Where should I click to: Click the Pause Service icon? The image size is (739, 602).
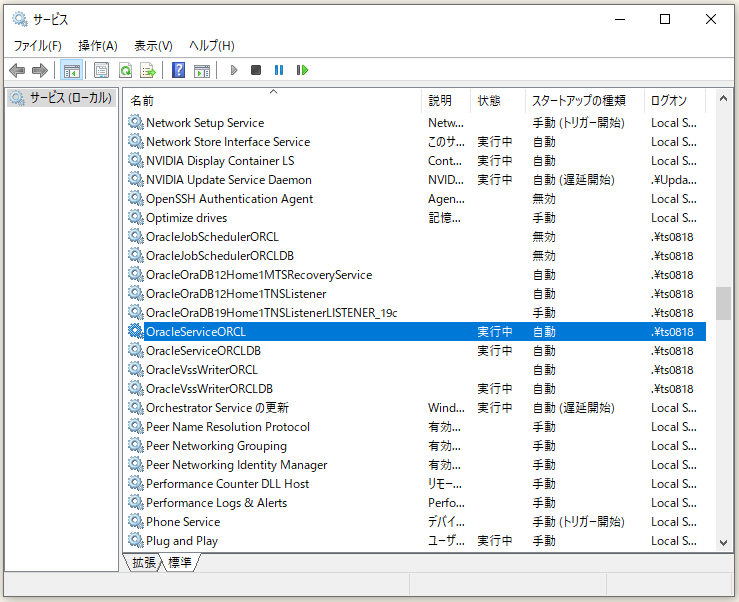(279, 71)
